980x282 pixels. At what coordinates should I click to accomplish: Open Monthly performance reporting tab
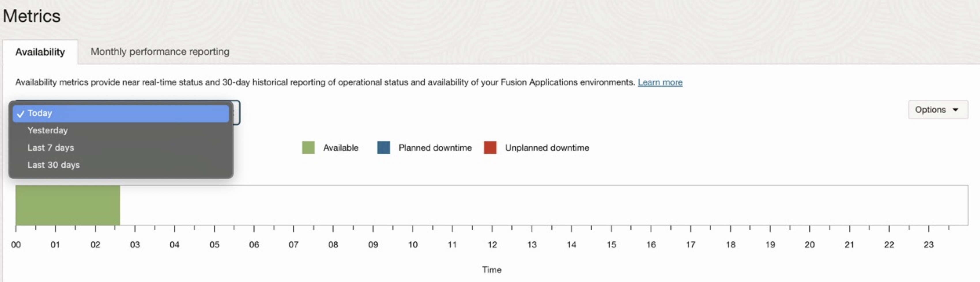(160, 51)
